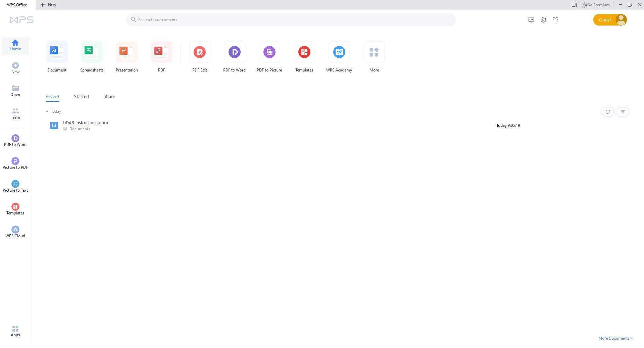Filter the recent documents list
Viewport: 644px width, 348px height.
click(623, 112)
